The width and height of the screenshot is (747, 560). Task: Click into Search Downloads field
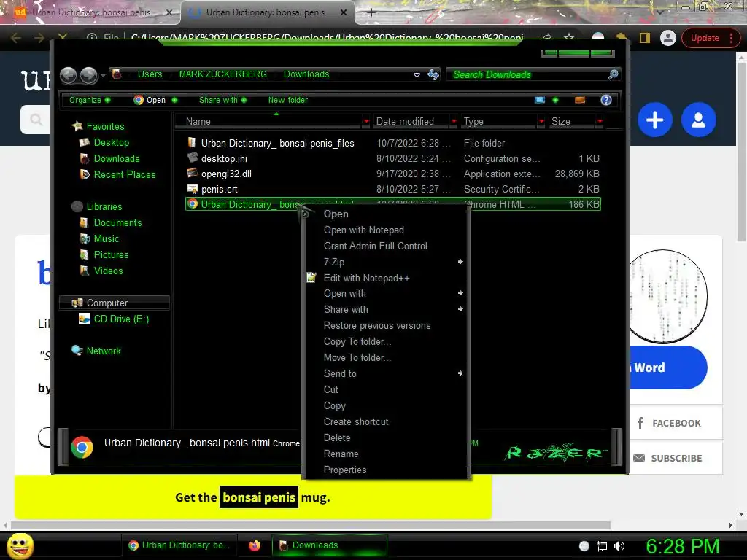click(x=527, y=75)
